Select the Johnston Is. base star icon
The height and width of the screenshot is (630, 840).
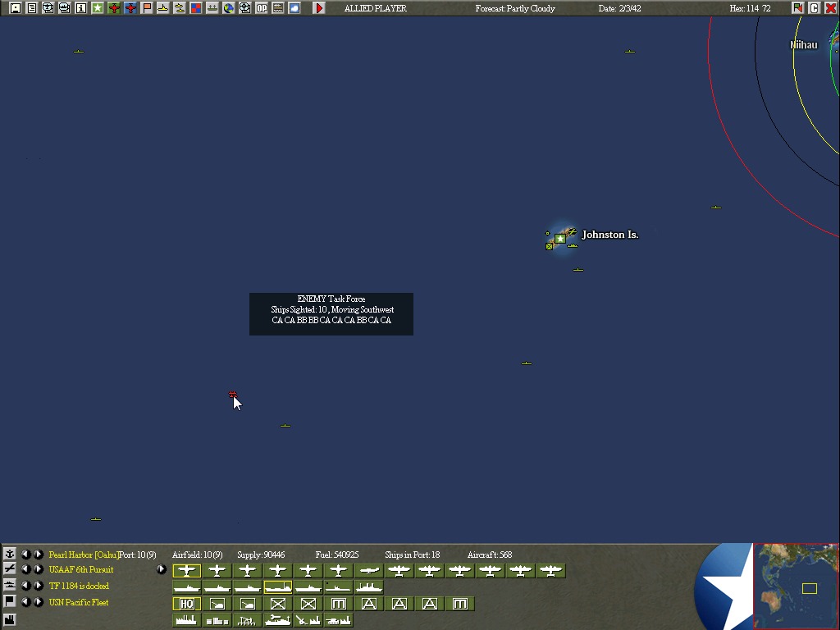pos(559,239)
